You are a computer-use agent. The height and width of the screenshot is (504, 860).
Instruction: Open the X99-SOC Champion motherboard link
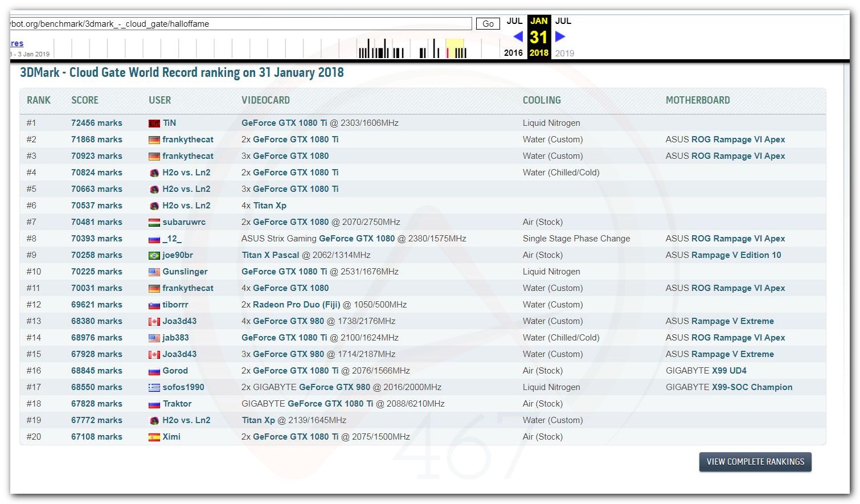pos(752,387)
